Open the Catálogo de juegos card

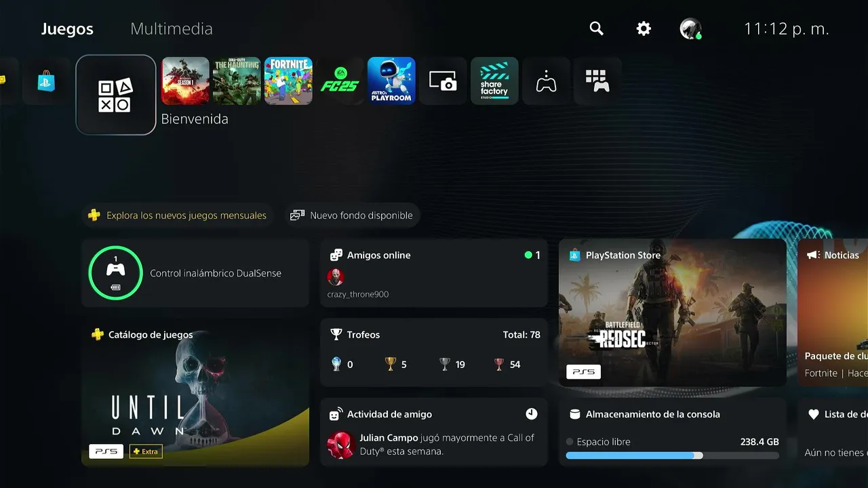pos(195,392)
